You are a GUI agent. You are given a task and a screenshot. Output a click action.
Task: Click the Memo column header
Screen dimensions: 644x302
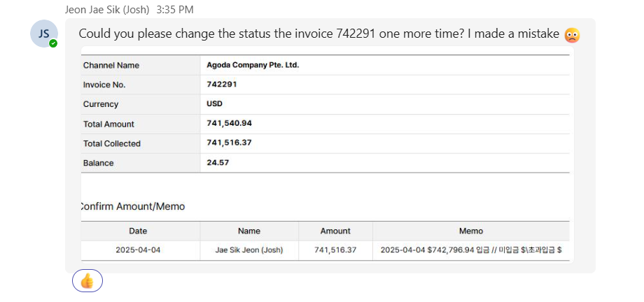click(x=470, y=231)
